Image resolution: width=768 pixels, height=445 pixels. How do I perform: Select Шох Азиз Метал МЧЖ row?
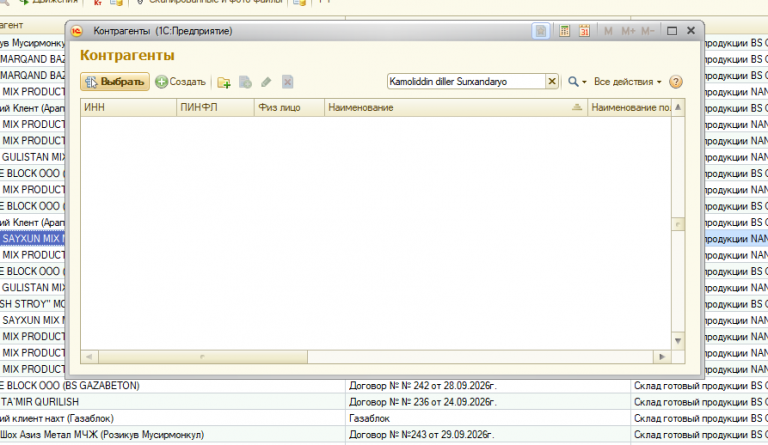[x=172, y=435]
